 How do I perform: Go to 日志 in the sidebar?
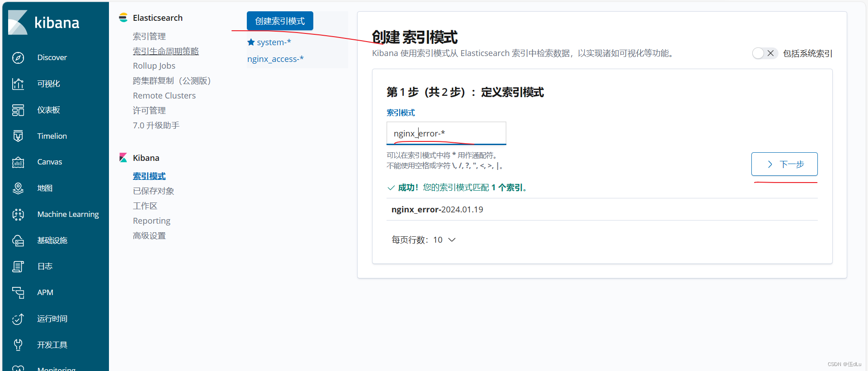[x=45, y=267]
